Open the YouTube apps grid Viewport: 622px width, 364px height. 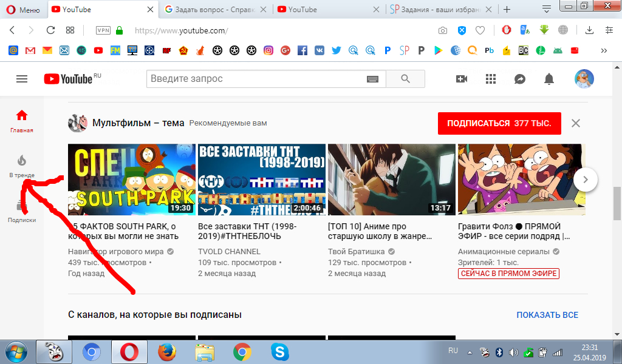(x=491, y=79)
